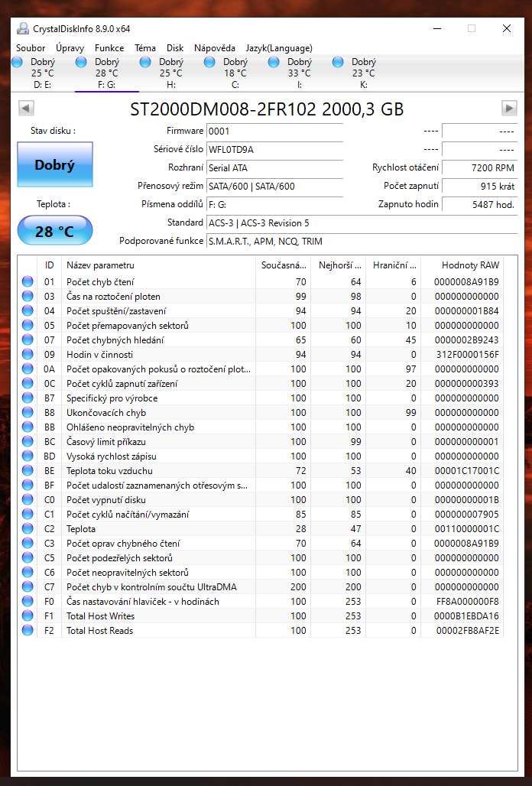
Task: Select the I: disk tab at 33 °C
Action: pyautogui.click(x=299, y=73)
